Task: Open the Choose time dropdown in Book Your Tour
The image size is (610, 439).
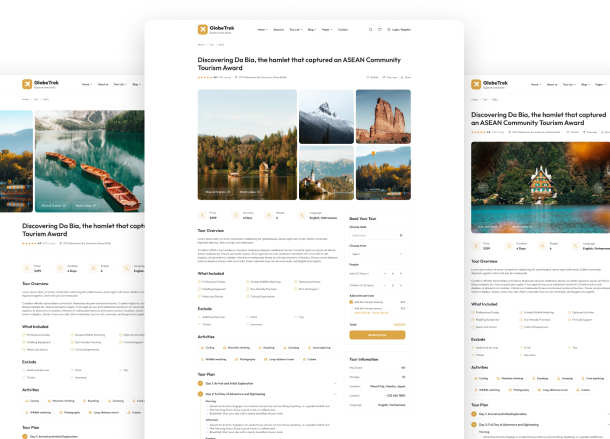Action: 377,254
